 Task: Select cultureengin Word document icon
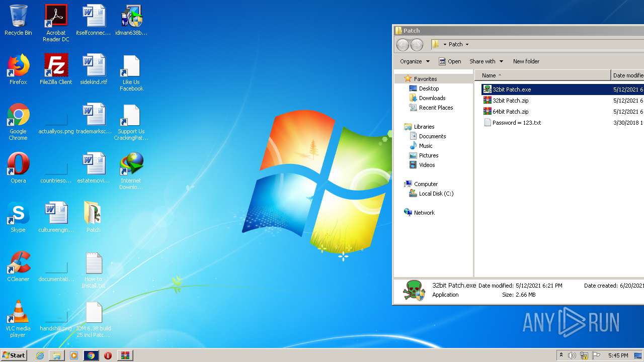[56, 217]
